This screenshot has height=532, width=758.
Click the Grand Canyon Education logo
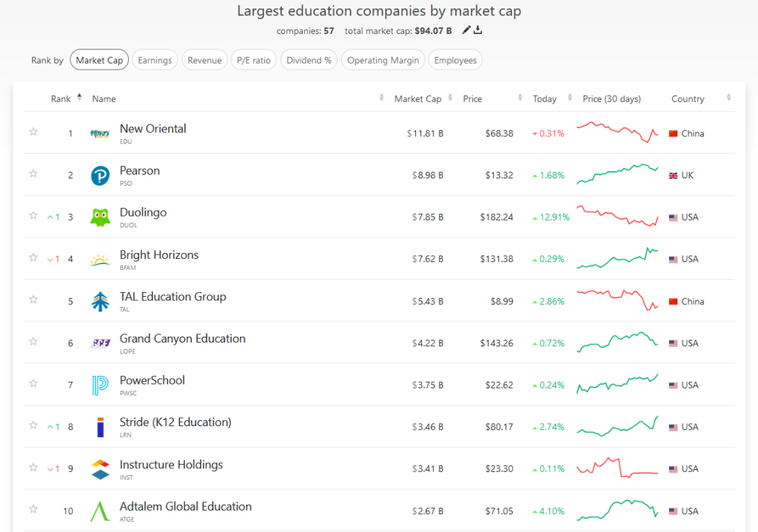(100, 343)
